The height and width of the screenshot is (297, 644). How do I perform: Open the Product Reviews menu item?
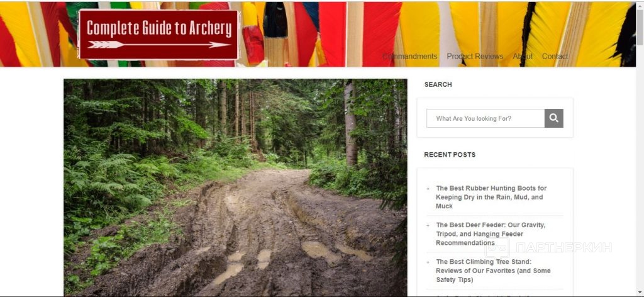point(475,56)
